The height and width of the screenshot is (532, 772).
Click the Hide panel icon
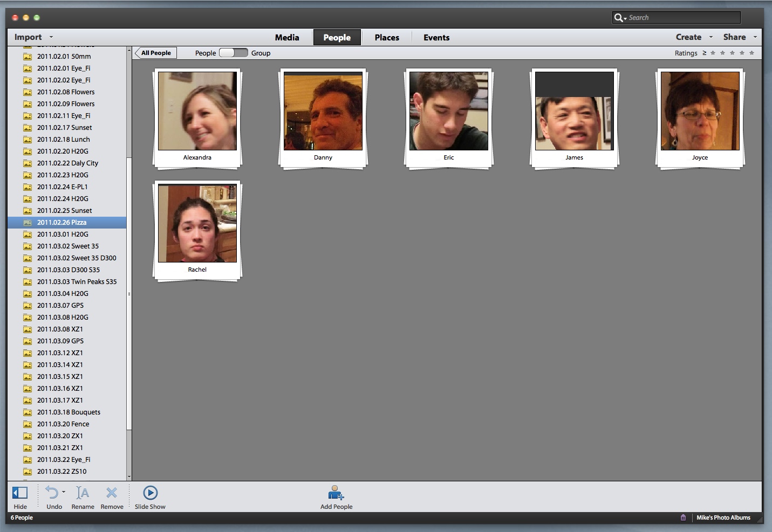(20, 493)
